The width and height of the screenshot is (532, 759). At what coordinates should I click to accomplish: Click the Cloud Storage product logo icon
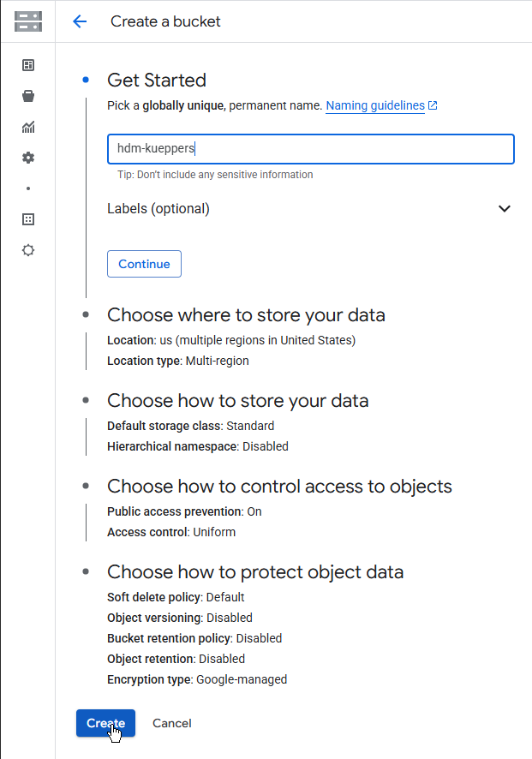(x=28, y=21)
